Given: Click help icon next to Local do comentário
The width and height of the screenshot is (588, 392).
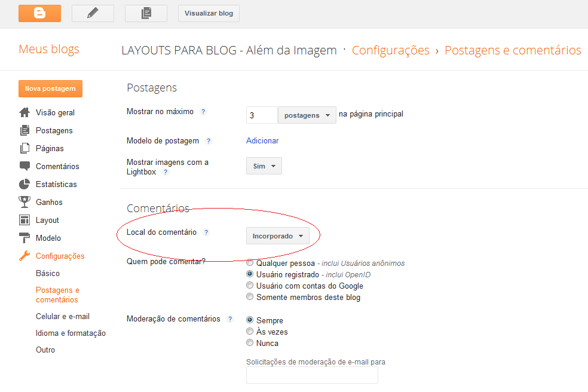Looking at the screenshot, I should (x=206, y=232).
